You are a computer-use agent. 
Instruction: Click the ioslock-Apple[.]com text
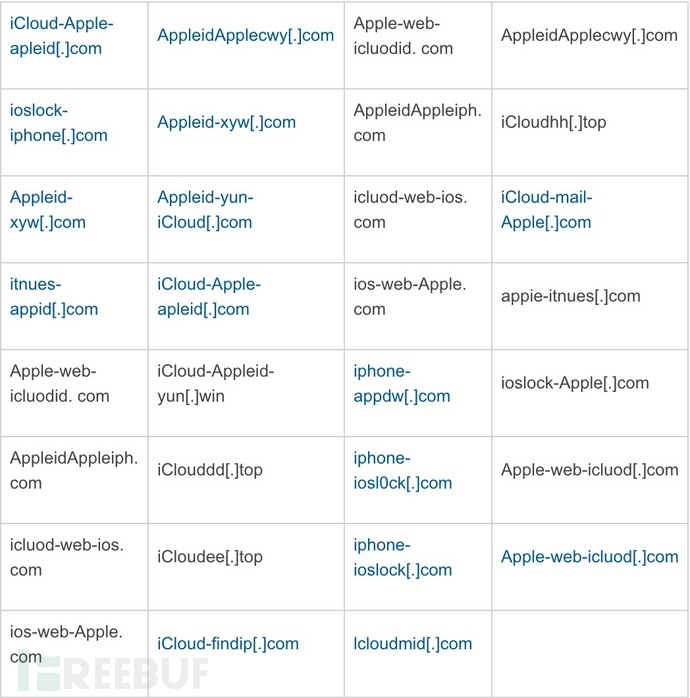click(575, 383)
